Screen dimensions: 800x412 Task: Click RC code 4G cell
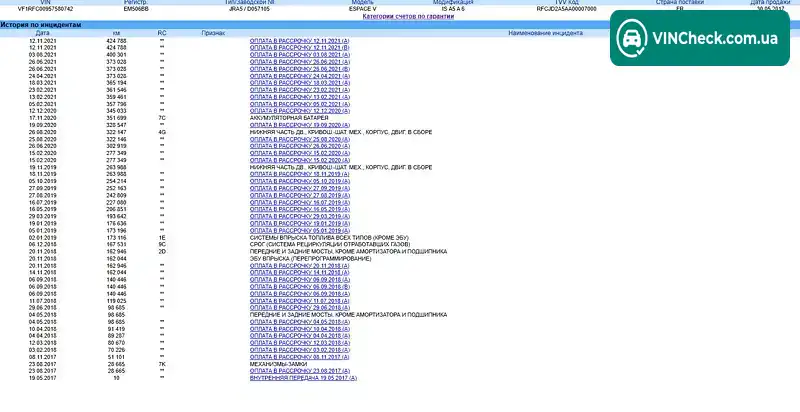[162, 132]
